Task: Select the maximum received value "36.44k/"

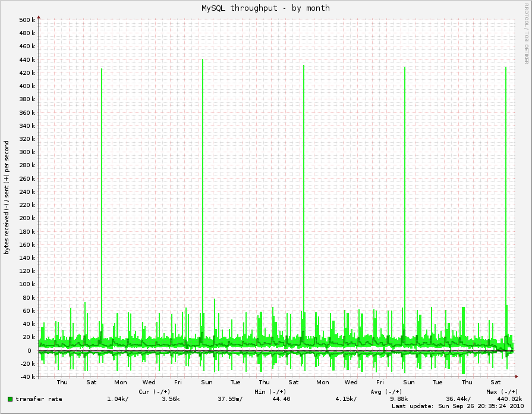Action: pos(458,399)
